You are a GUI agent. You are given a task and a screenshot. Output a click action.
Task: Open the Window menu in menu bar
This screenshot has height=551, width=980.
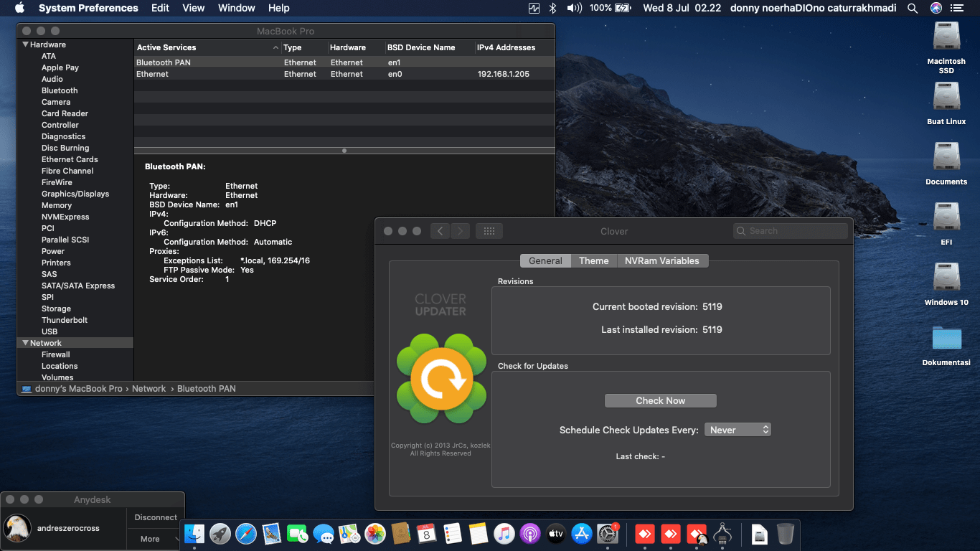(236, 8)
